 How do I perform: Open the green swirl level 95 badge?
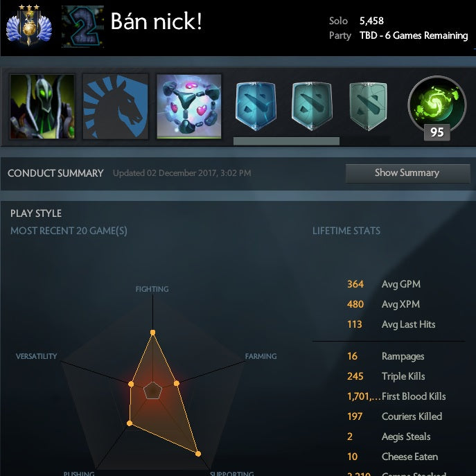[x=437, y=106]
